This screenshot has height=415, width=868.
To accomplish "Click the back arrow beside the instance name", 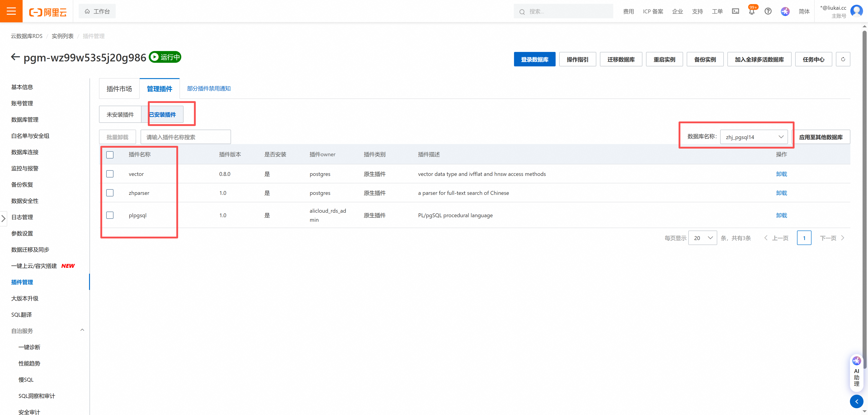I will click(15, 57).
